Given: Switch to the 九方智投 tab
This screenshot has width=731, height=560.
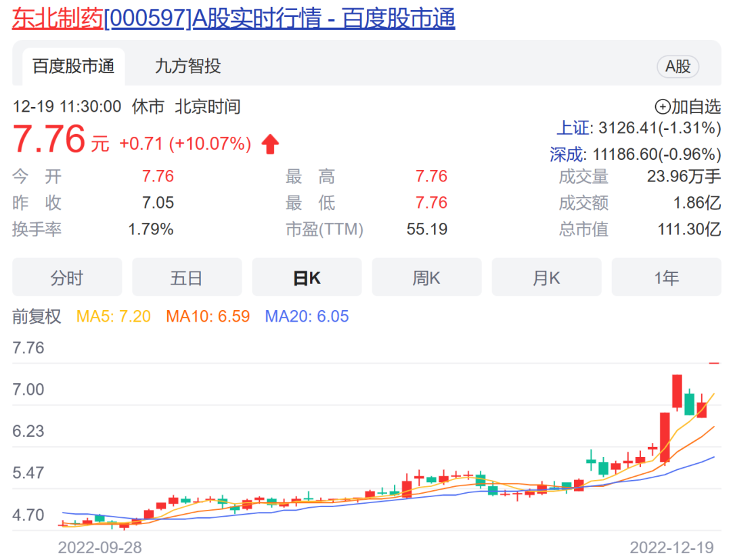Looking at the screenshot, I should [187, 66].
